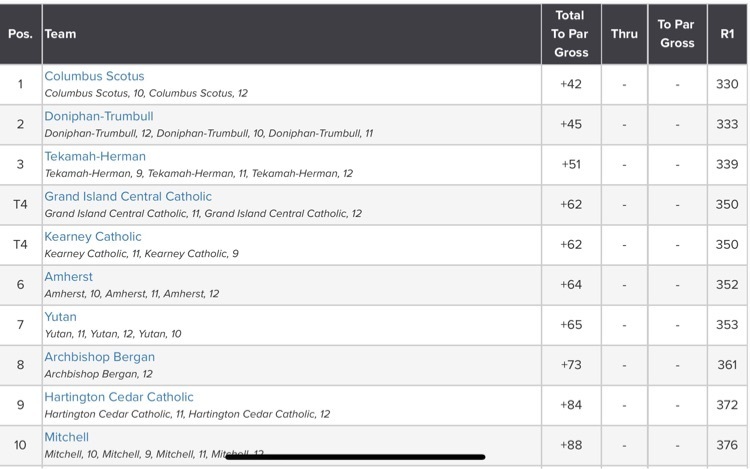Click the Thru column header

(x=624, y=34)
